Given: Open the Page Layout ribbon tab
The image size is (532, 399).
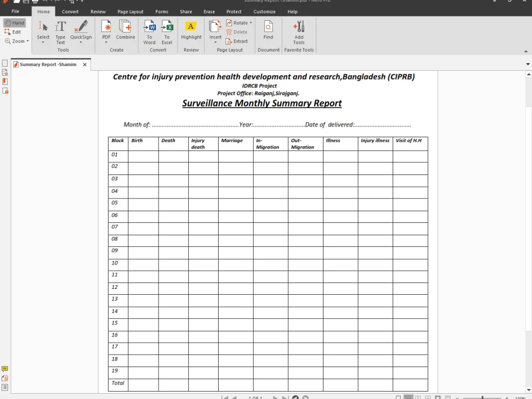Looking at the screenshot, I should 130,12.
